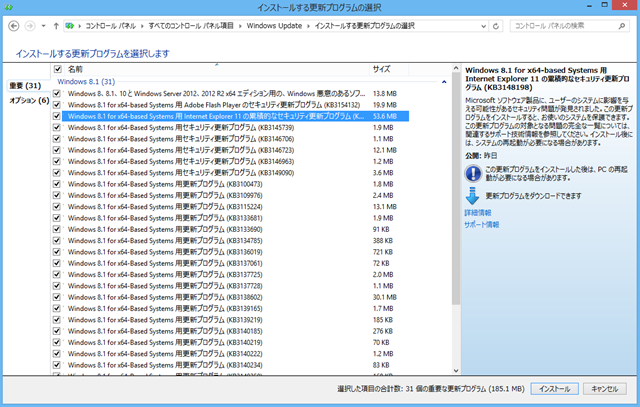Uncheck the Internet Explorer 11 KB3148198 update
640x407 pixels.
[x=57, y=116]
